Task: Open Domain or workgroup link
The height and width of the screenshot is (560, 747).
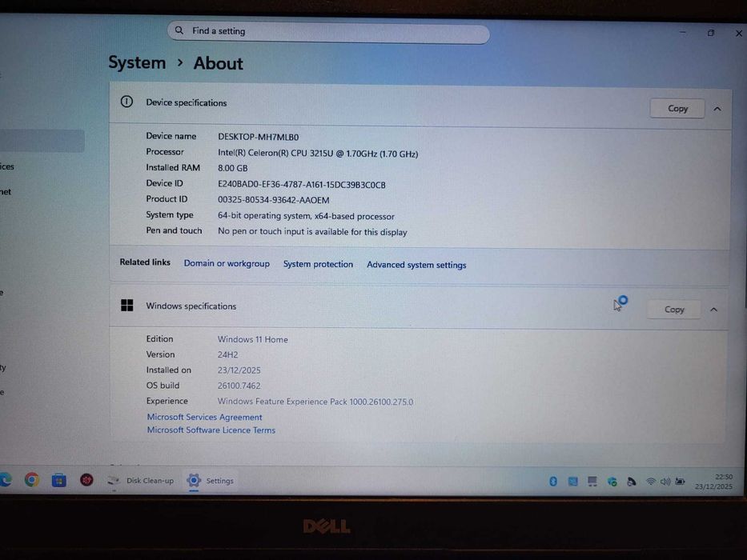Action: 227,263
